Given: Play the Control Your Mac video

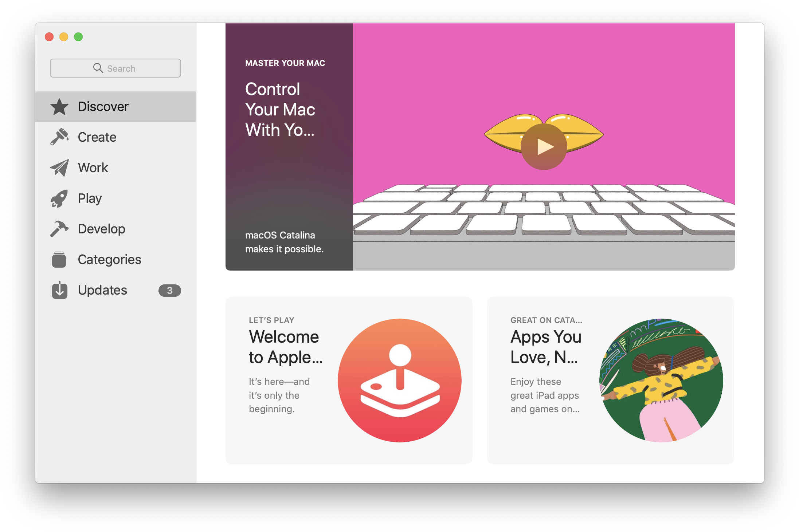Looking at the screenshot, I should pyautogui.click(x=544, y=147).
